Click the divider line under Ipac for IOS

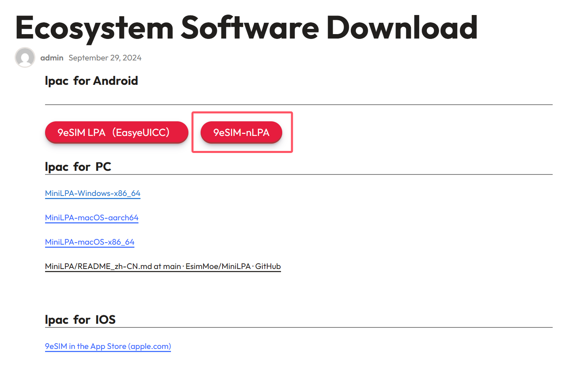tap(298, 327)
